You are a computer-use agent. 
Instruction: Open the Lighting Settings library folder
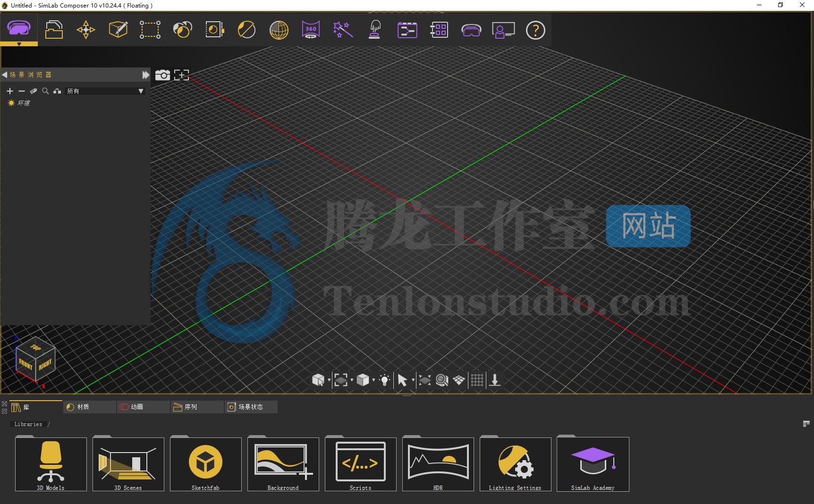[x=516, y=464]
